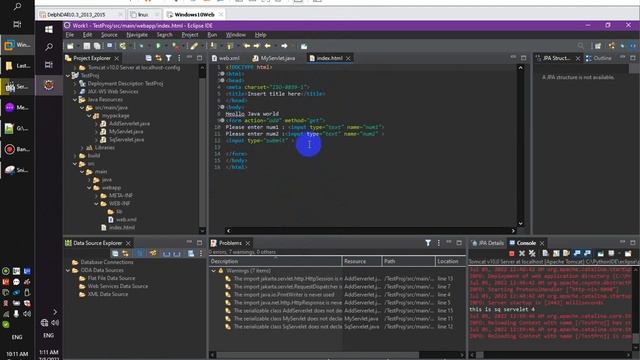This screenshot has width=640, height=360.
Task: Click Remove All Terminated Launches in Console
Action: tap(532, 253)
